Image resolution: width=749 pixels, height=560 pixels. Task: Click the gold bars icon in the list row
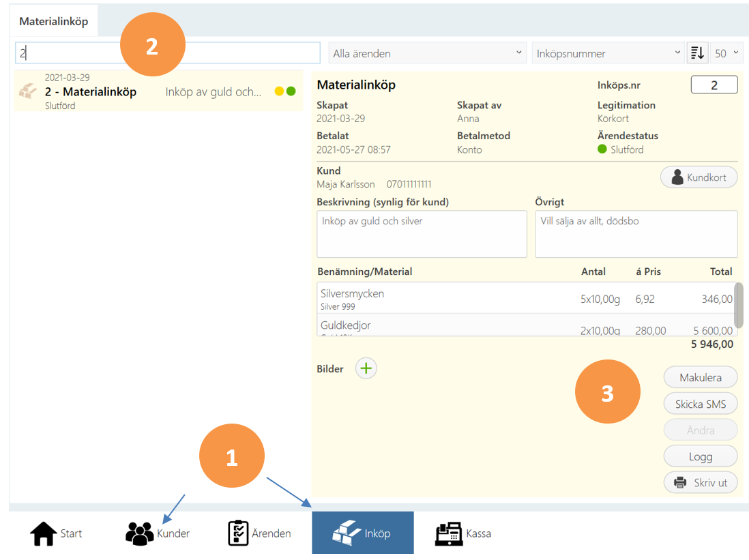click(28, 91)
